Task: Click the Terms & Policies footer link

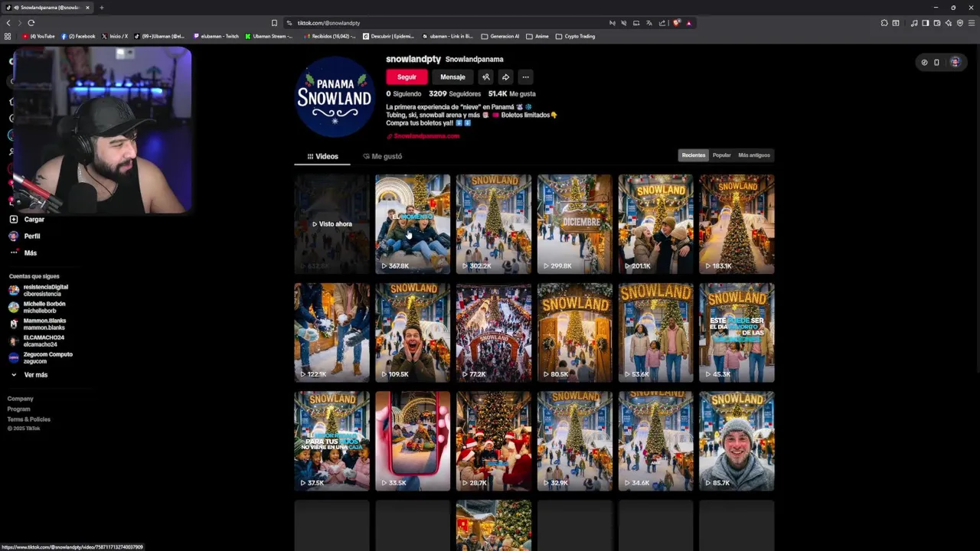Action: click(x=29, y=419)
